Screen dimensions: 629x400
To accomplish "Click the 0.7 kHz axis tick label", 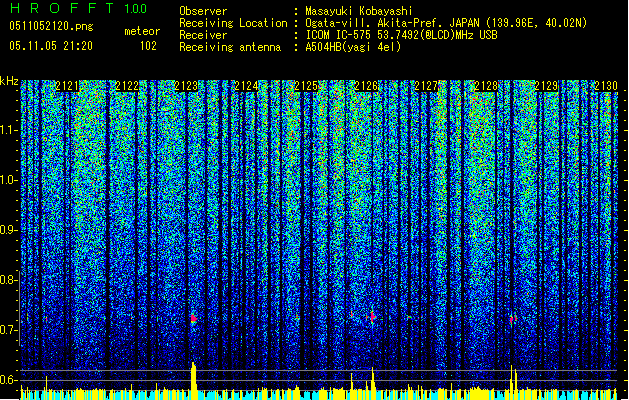I will 9,330.
